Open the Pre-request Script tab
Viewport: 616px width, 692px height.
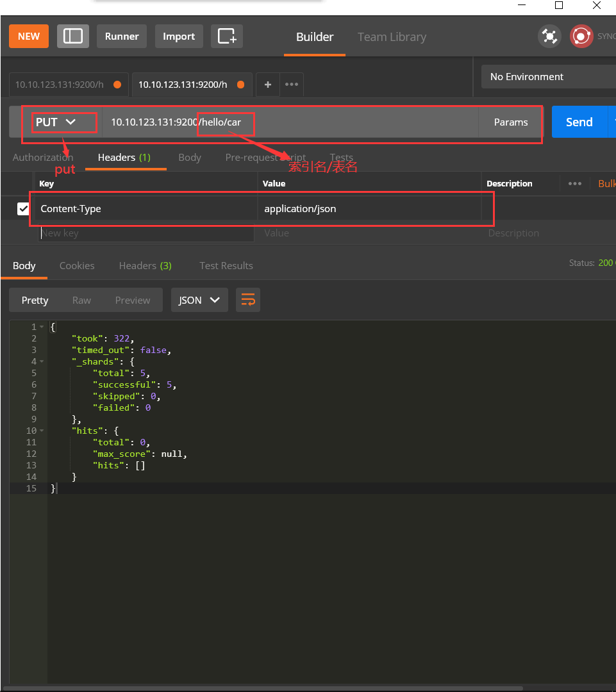[x=265, y=158]
